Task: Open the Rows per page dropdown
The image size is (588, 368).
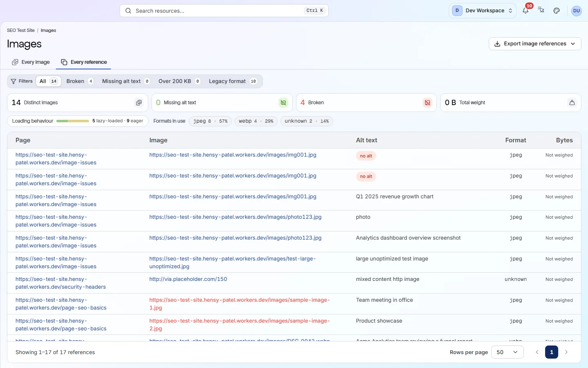Action: (x=507, y=352)
